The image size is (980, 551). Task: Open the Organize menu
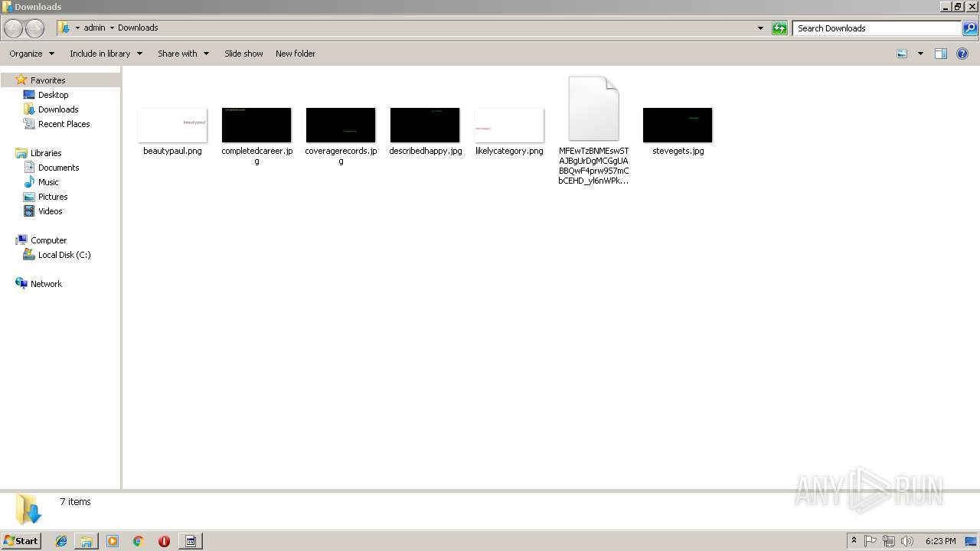tap(31, 54)
